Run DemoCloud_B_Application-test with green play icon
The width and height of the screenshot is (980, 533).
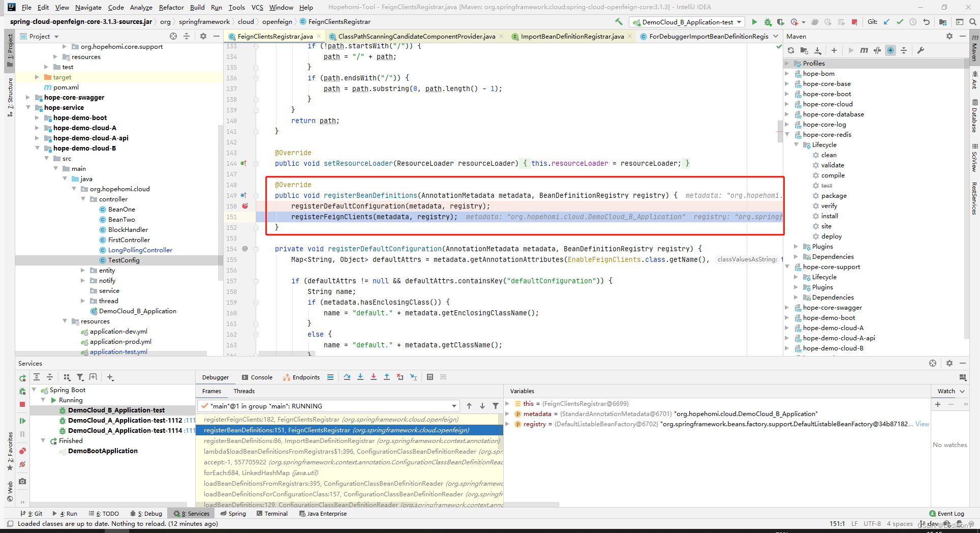pyautogui.click(x=754, y=22)
